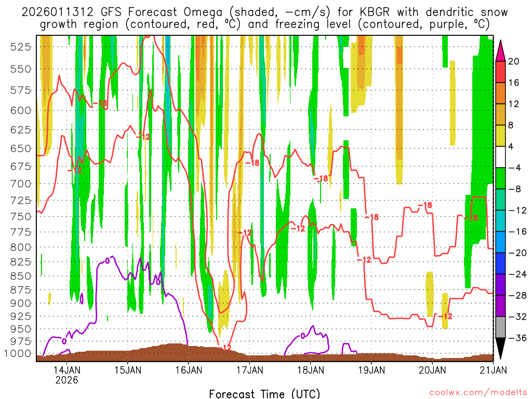
Task: Click the -36 value on the color scale
Action: point(517,338)
